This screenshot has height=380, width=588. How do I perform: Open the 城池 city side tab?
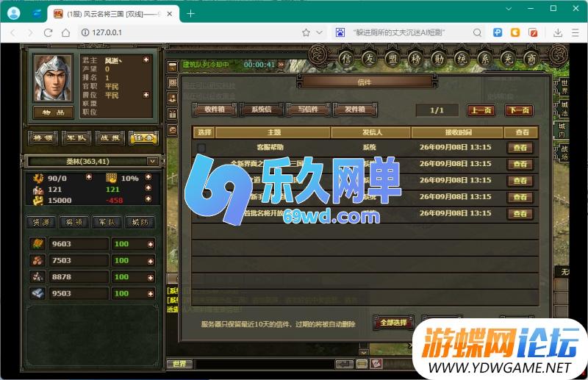click(x=564, y=109)
